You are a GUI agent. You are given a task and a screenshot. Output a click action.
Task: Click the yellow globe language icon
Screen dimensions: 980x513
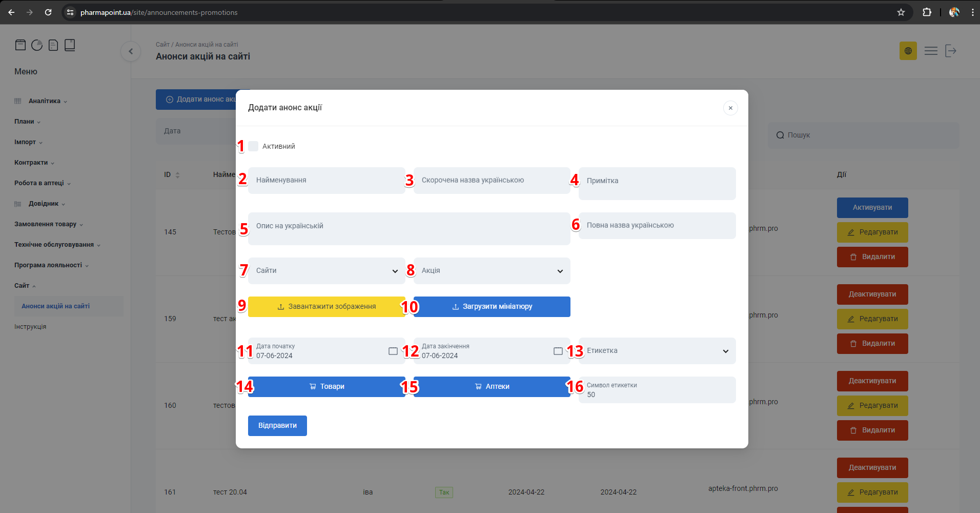click(908, 51)
